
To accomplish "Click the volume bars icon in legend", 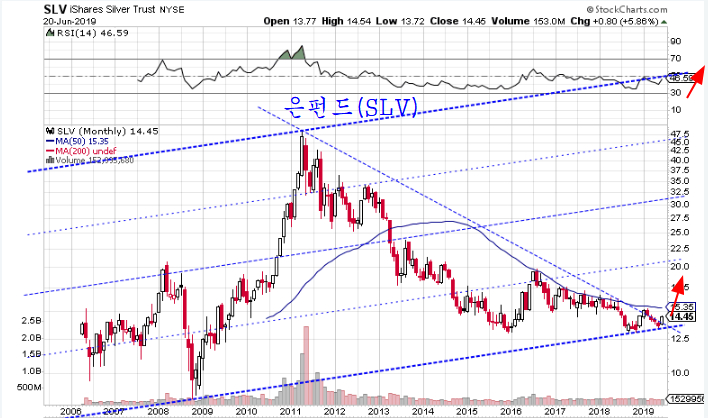I will pyautogui.click(x=51, y=160).
